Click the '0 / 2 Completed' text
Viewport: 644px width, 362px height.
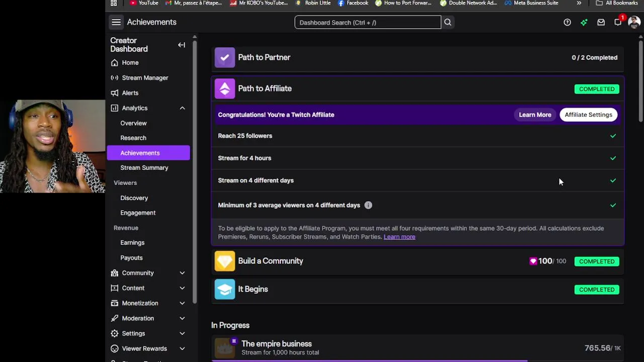point(595,57)
